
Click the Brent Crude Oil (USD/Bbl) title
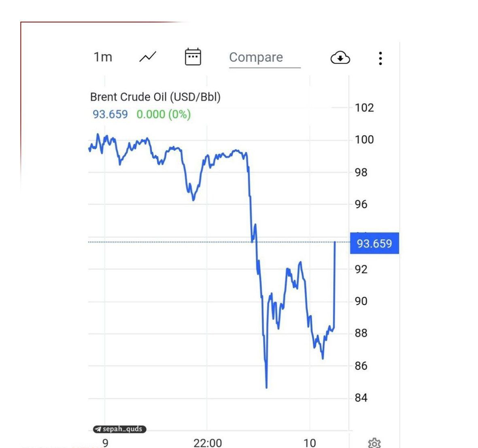tap(155, 97)
